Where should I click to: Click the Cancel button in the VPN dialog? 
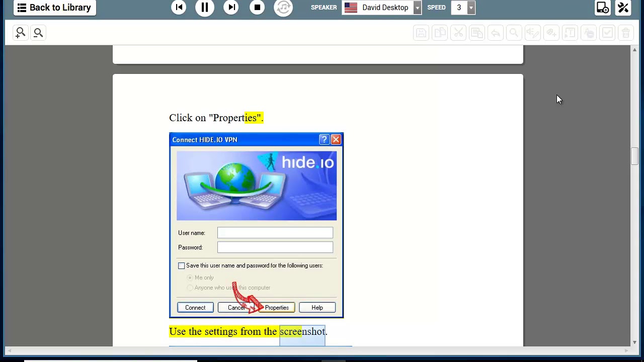pyautogui.click(x=236, y=308)
